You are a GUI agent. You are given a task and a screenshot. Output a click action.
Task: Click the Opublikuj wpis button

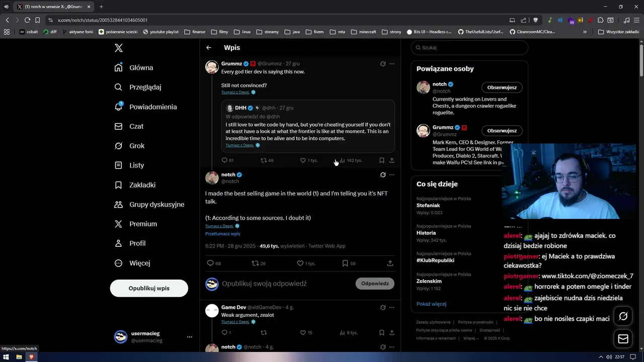149,288
